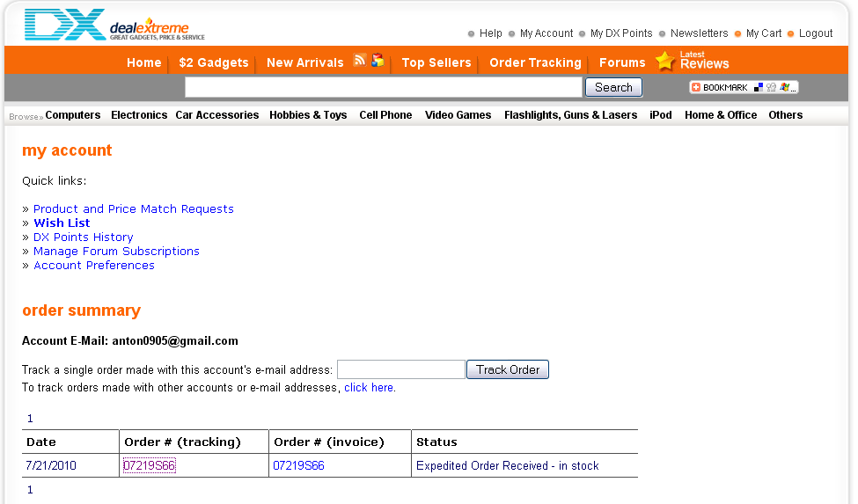Open the $2 Gadgets section
The image size is (858, 504).
click(x=214, y=62)
